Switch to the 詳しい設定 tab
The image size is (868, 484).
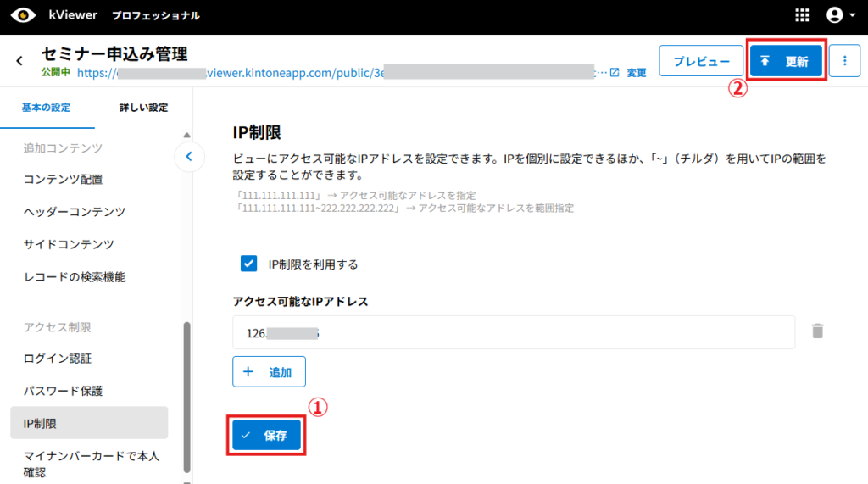[143, 108]
